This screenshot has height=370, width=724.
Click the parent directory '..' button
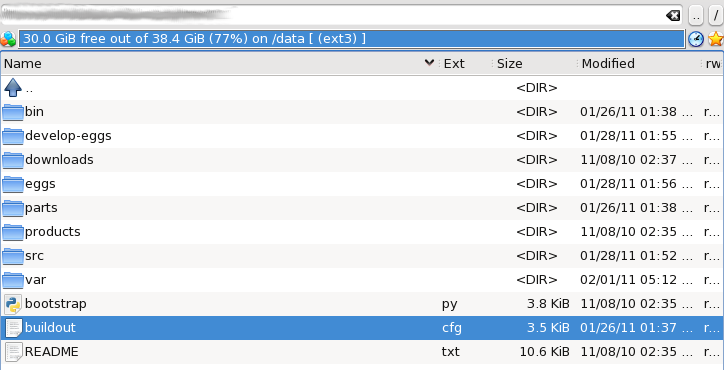(696, 16)
